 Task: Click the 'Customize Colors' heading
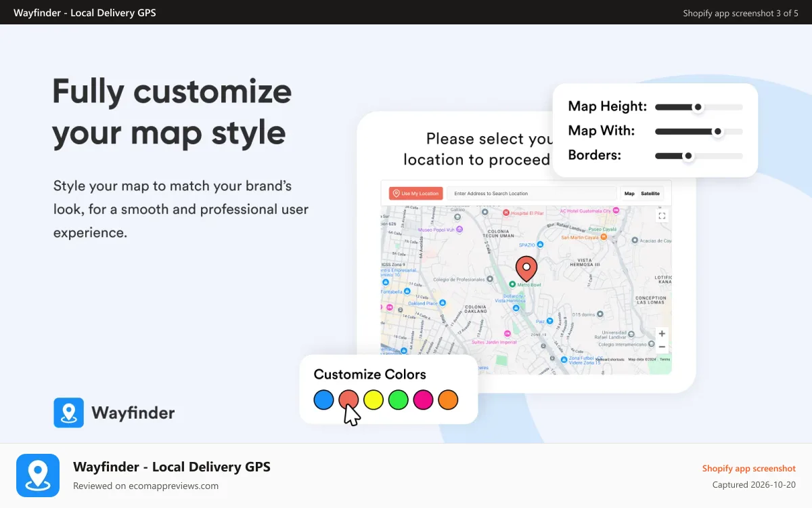[370, 374]
